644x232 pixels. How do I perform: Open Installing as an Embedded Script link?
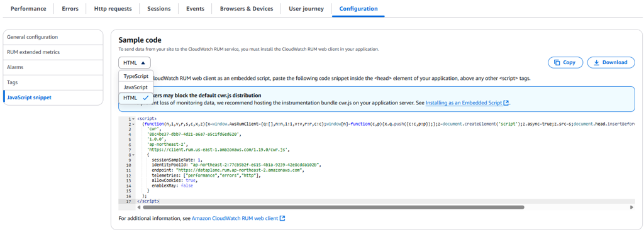tap(464, 103)
